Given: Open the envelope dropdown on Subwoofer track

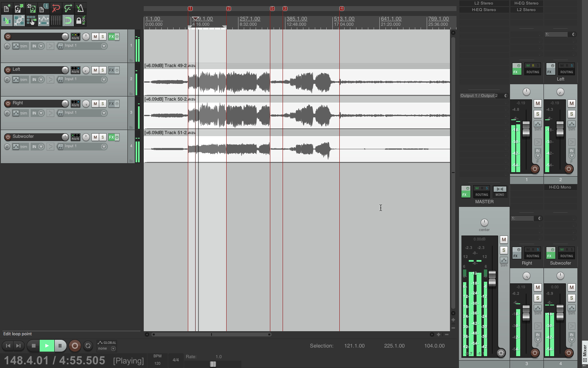Looking at the screenshot, I should coord(40,146).
